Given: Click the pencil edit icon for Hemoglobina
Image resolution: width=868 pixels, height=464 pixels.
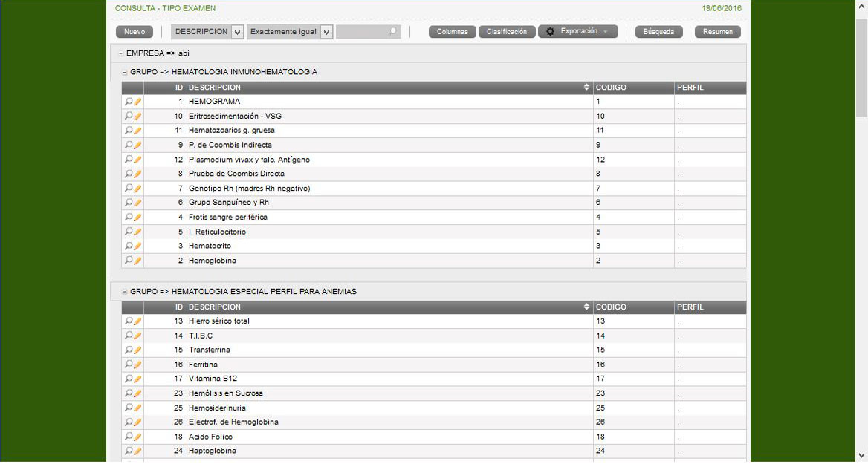Looking at the screenshot, I should click(x=137, y=261).
